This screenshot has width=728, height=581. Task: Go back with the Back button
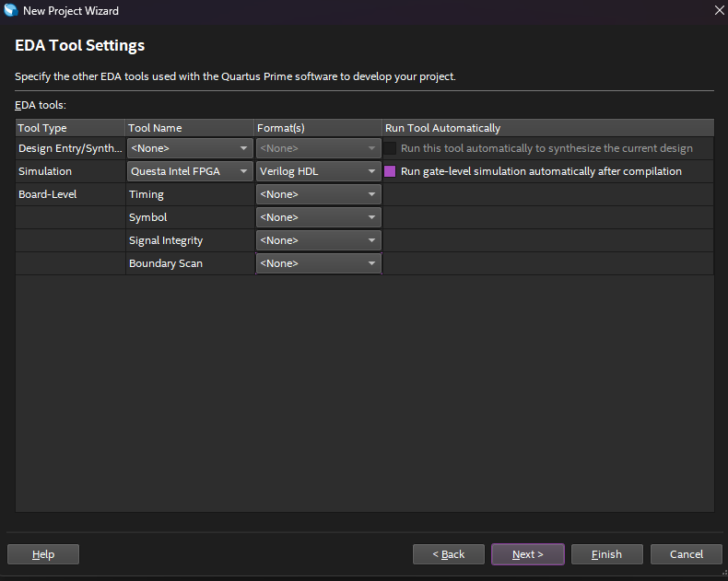tap(449, 554)
